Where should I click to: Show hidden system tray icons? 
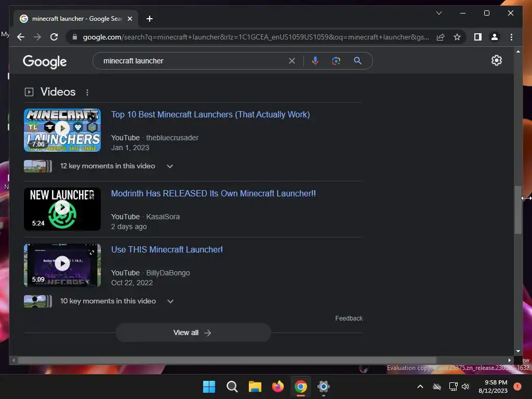coord(420,387)
